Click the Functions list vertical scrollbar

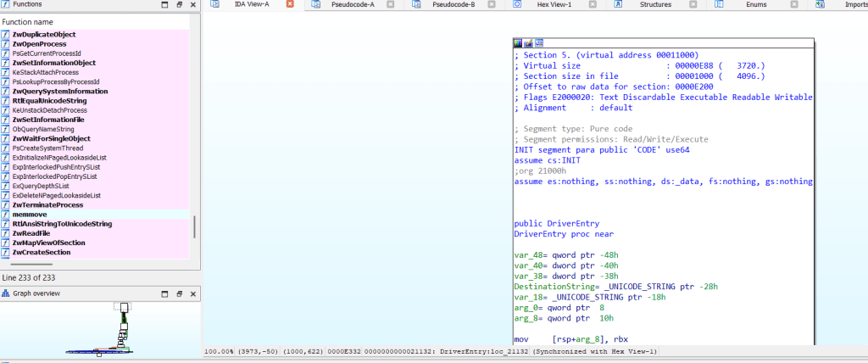195,226
